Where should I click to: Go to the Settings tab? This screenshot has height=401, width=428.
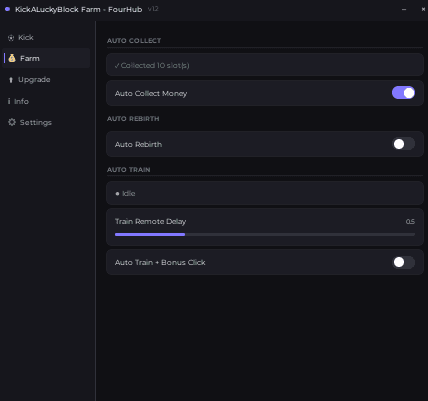pos(36,123)
